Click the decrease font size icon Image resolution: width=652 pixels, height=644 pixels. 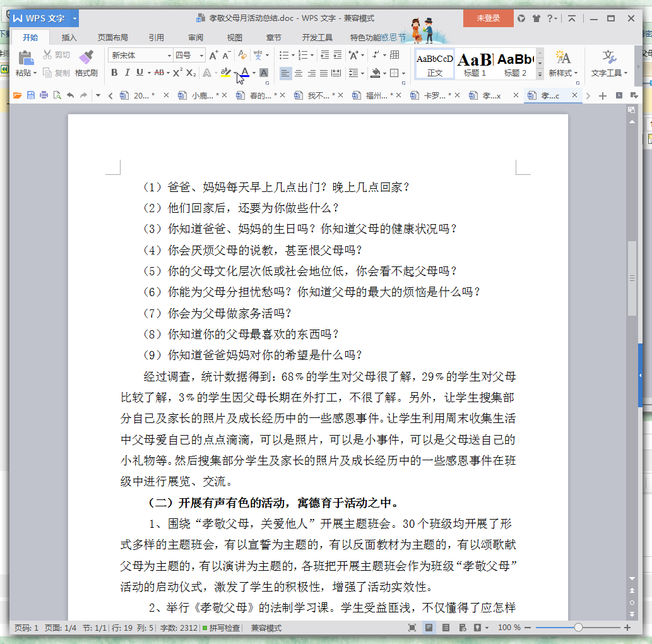227,56
